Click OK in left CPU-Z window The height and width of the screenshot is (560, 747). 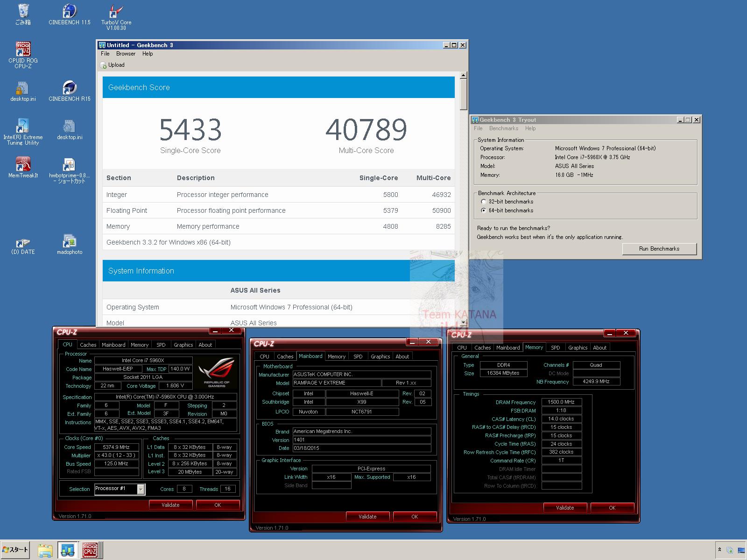[218, 505]
